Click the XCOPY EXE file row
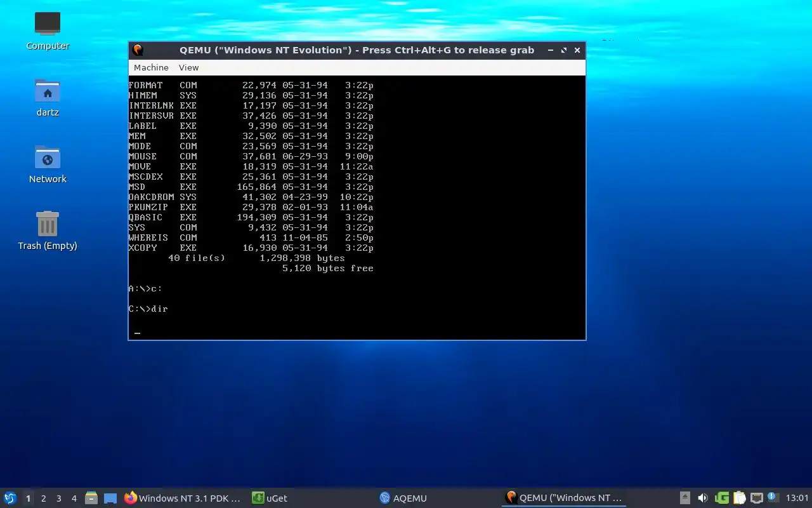The width and height of the screenshot is (812, 508). (x=251, y=248)
